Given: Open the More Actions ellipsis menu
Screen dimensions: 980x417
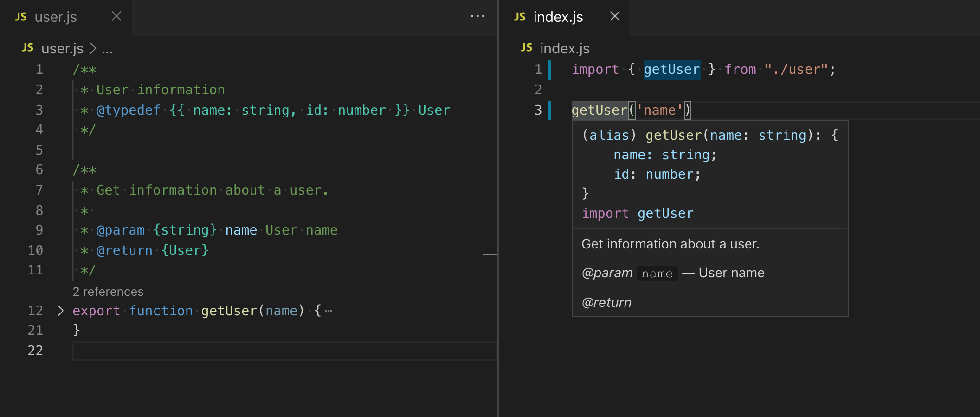Looking at the screenshot, I should 477,17.
